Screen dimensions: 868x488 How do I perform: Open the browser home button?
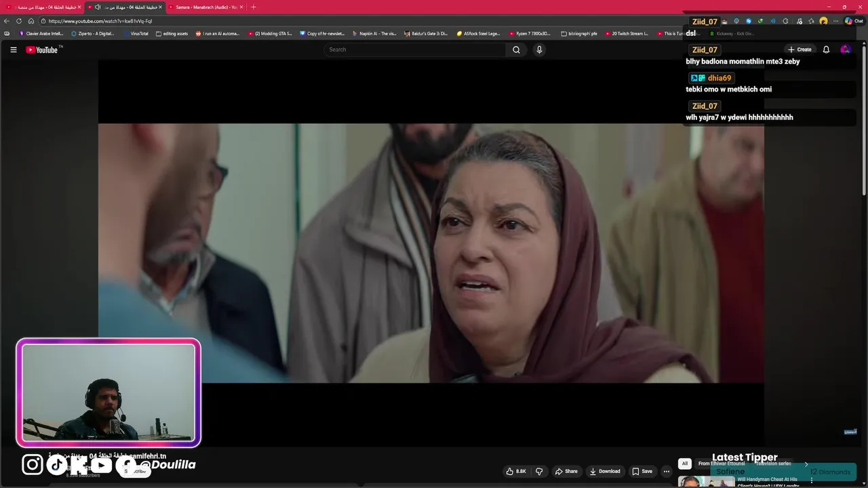click(x=31, y=21)
